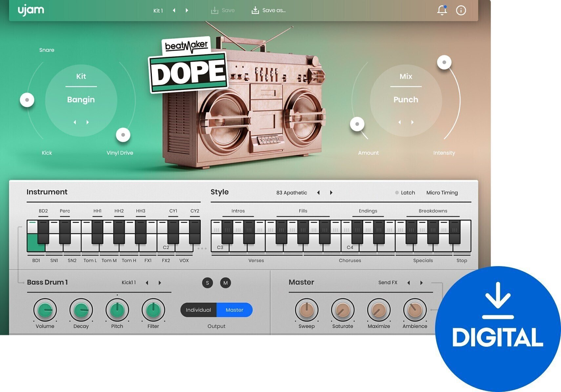Viewport: 561px width, 392px height.
Task: Trigger the C4 style key
Action: pos(350,247)
